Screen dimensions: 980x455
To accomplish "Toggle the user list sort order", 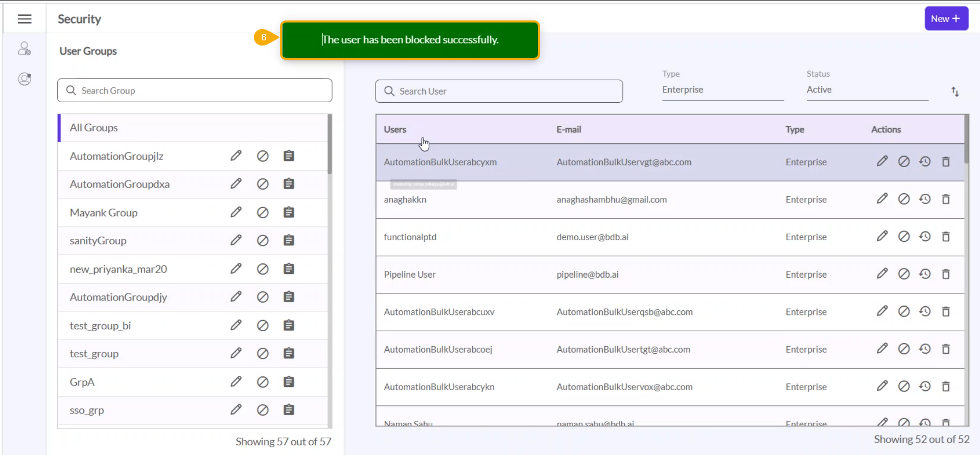I will point(955,92).
